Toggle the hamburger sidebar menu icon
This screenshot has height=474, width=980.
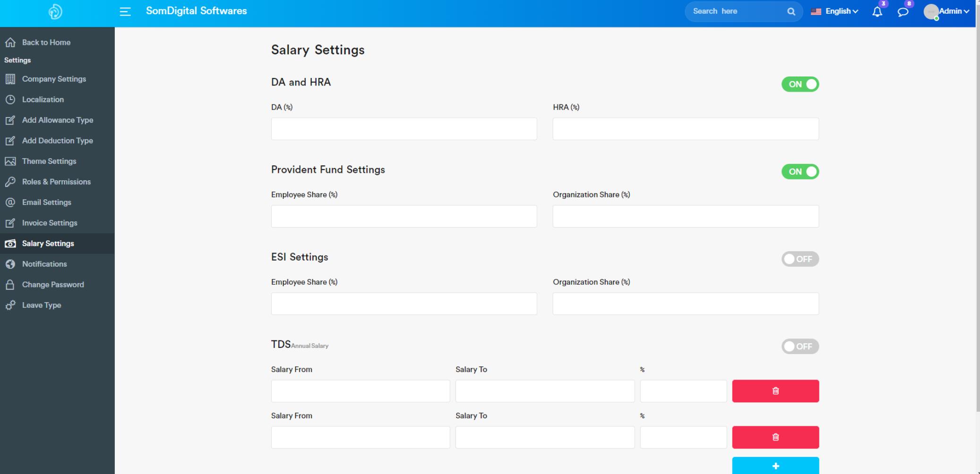click(125, 12)
